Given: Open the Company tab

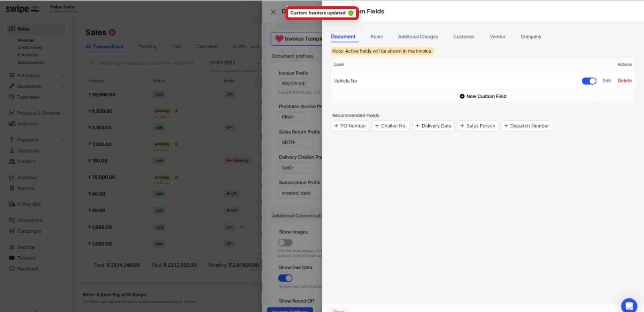Looking at the screenshot, I should click(531, 37).
